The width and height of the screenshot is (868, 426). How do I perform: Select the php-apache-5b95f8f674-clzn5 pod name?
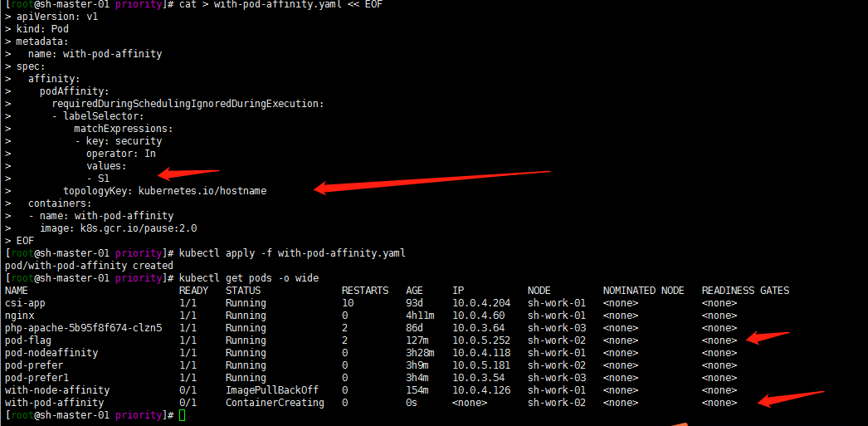(x=83, y=328)
